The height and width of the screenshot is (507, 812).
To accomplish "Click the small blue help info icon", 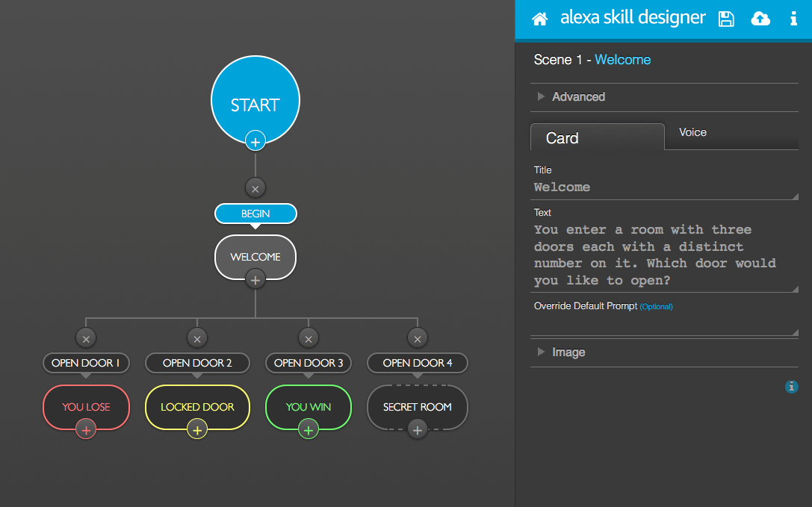I will coord(792,387).
